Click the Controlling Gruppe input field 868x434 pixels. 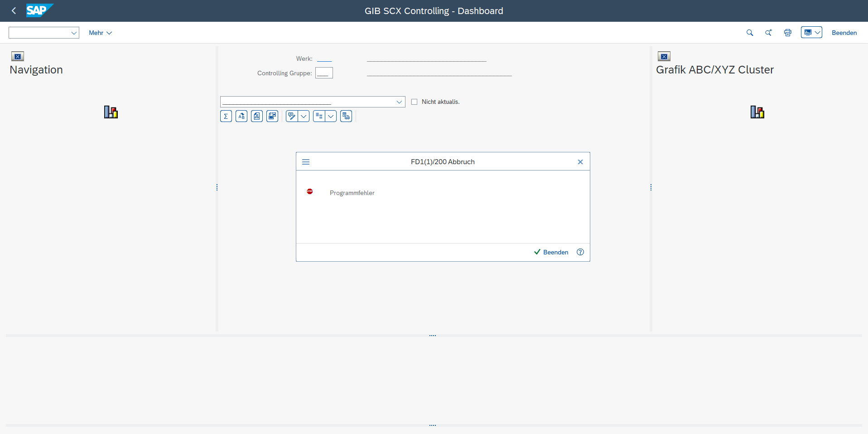click(324, 73)
